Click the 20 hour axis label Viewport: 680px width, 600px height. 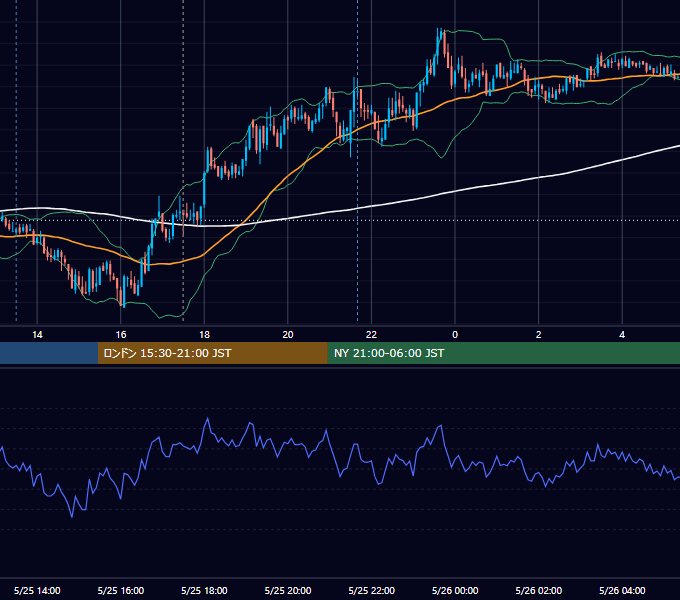pyautogui.click(x=288, y=335)
